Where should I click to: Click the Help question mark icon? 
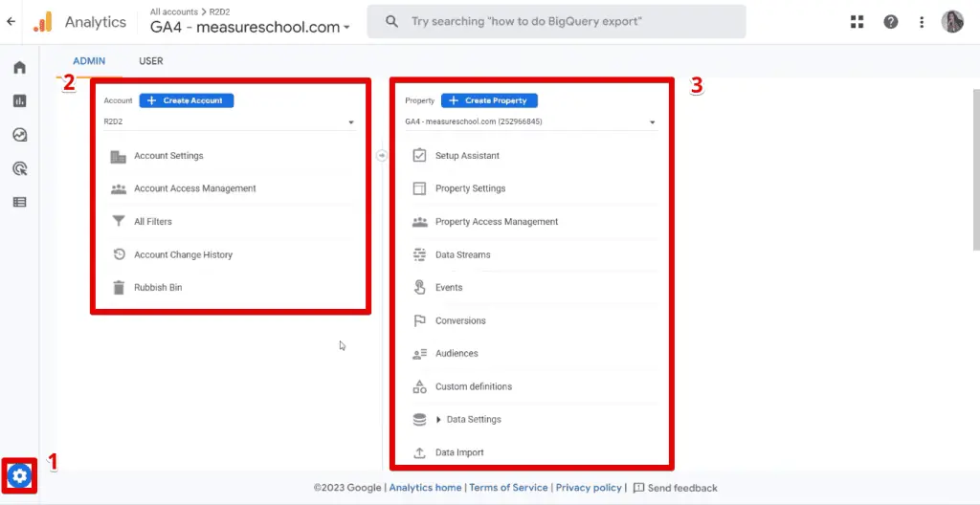890,21
